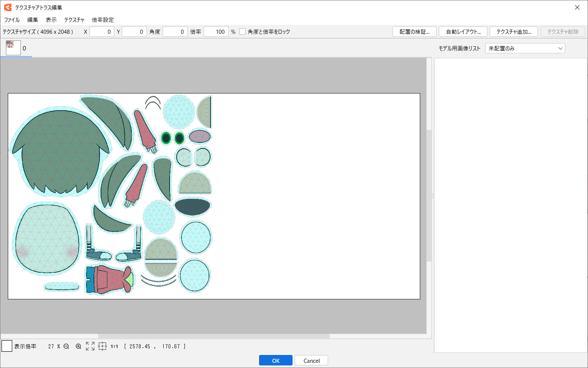Click the テクスチャ追加... button
This screenshot has width=588, height=368.
click(514, 32)
